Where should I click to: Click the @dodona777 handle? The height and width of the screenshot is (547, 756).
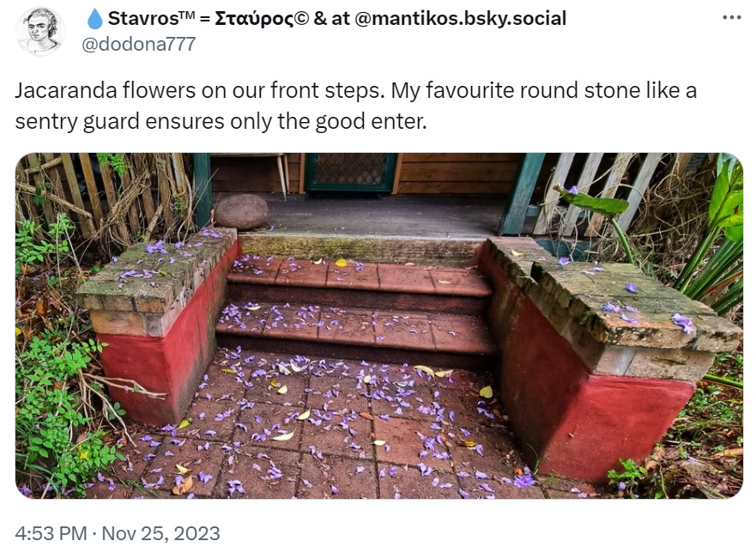[x=138, y=44]
